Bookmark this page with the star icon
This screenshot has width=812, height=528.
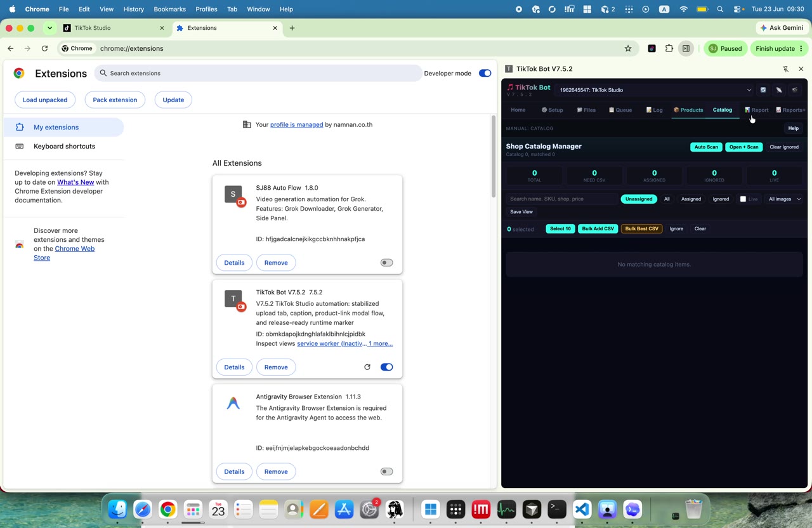(628, 48)
